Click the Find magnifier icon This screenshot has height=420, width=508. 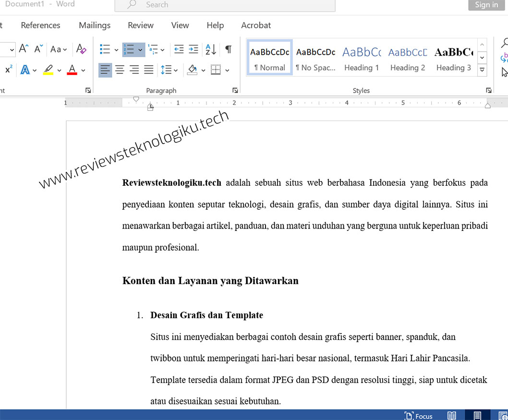click(x=505, y=42)
